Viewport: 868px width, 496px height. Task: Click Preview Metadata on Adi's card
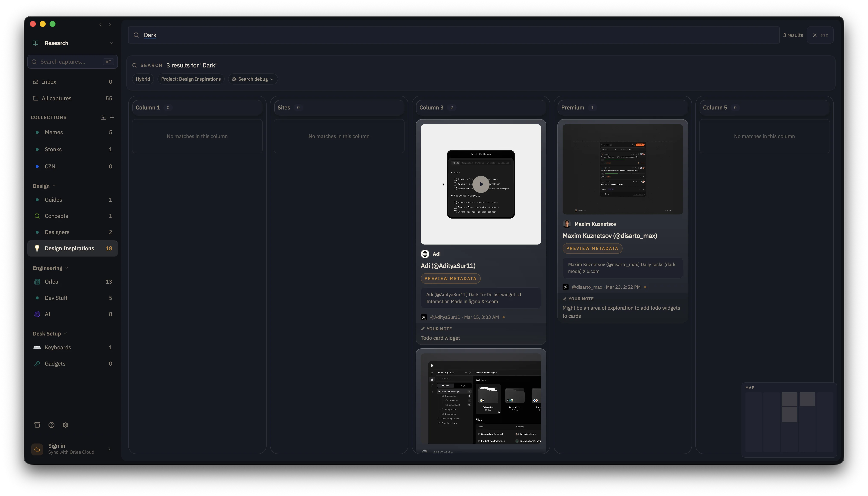[450, 278]
